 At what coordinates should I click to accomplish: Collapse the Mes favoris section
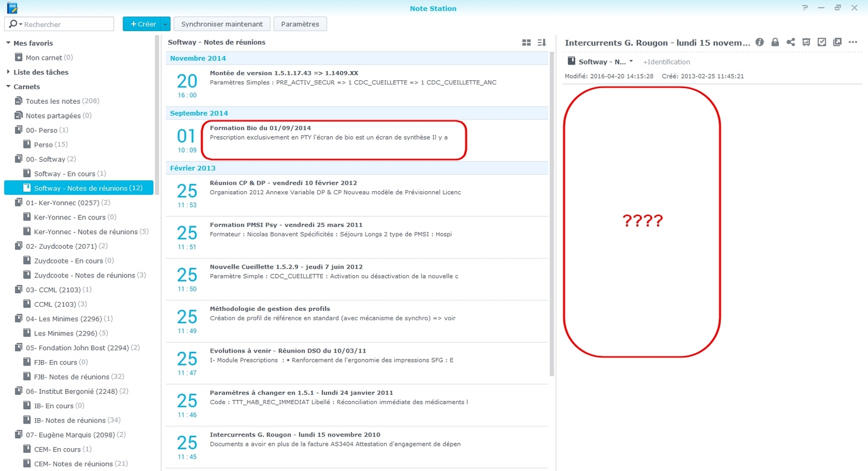pyautogui.click(x=8, y=43)
